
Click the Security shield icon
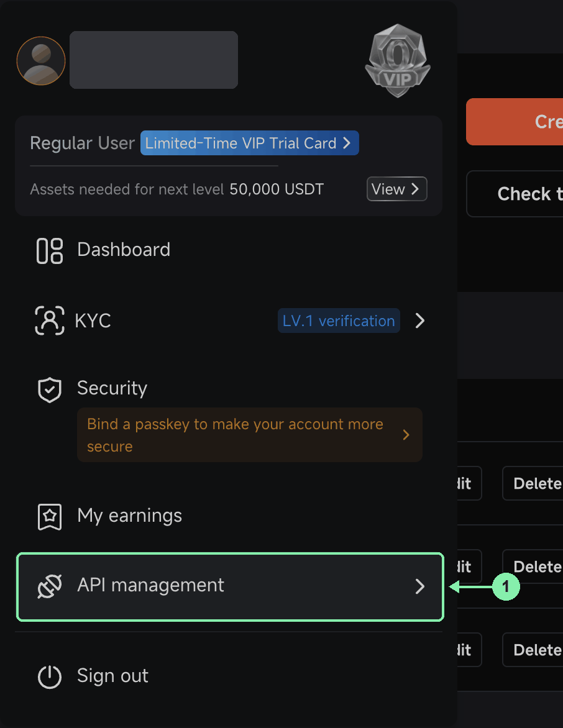[50, 389]
